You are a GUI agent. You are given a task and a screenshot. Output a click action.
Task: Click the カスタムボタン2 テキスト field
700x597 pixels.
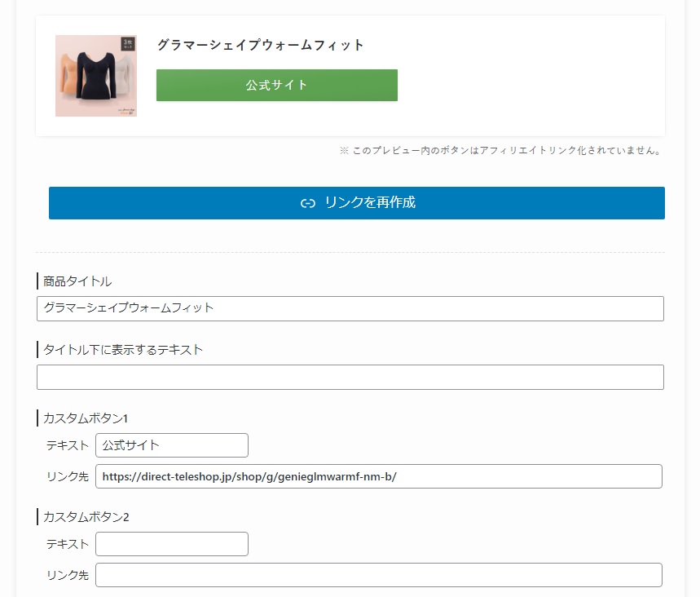pyautogui.click(x=172, y=544)
